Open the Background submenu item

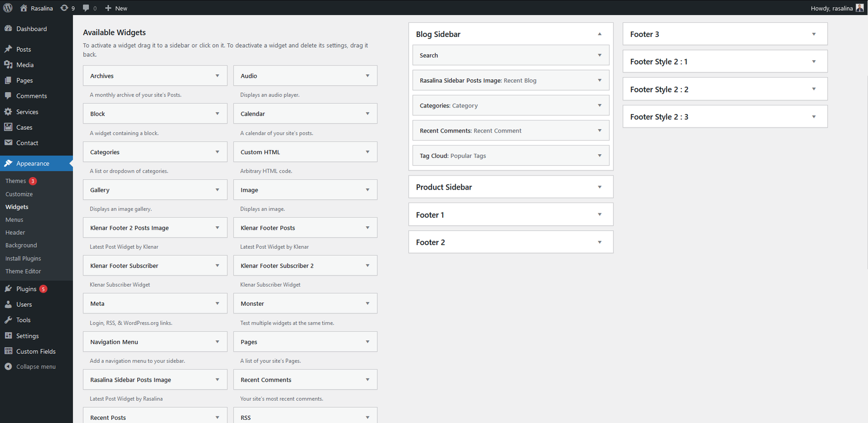pos(21,245)
